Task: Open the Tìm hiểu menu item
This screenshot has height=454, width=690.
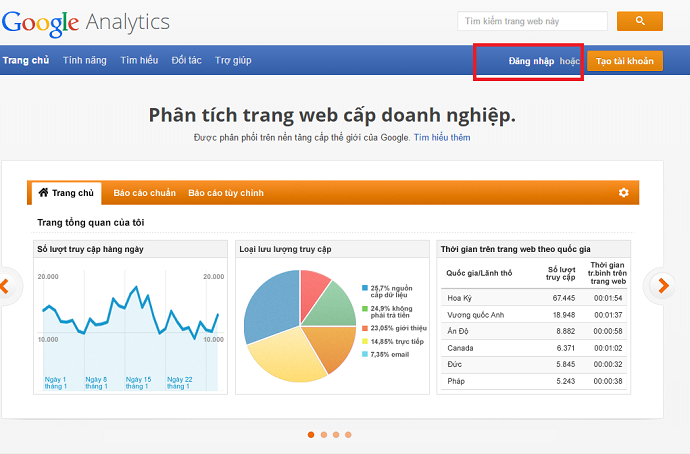Action: [x=139, y=60]
